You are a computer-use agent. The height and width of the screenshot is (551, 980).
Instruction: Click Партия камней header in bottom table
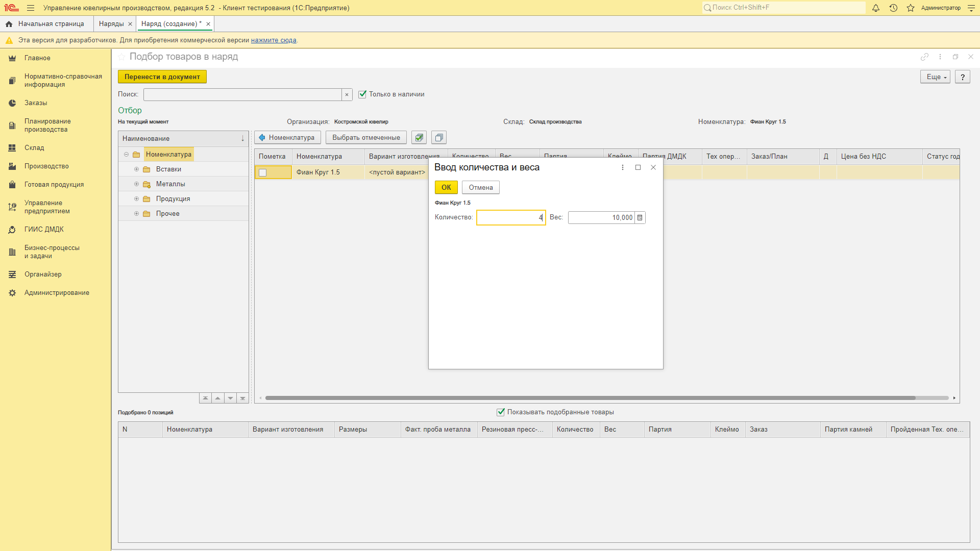click(x=853, y=430)
